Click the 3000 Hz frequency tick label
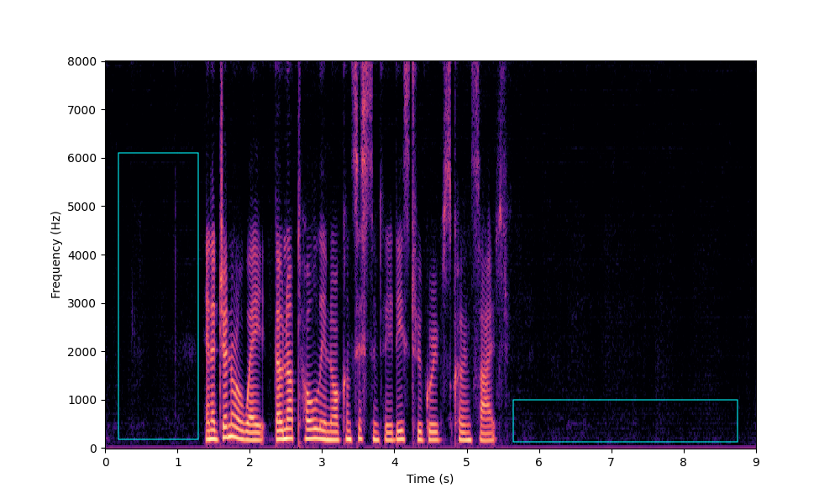The image size is (840, 504). pyautogui.click(x=85, y=303)
